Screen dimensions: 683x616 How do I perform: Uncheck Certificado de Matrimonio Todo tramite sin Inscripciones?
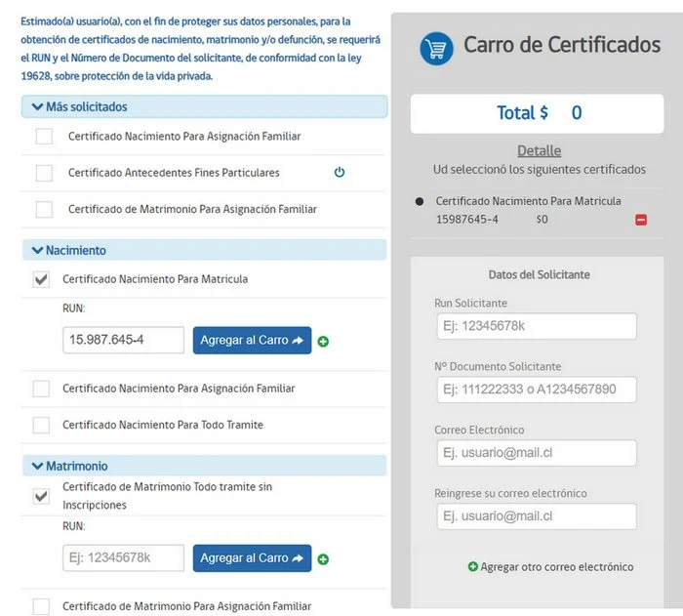pos(42,496)
